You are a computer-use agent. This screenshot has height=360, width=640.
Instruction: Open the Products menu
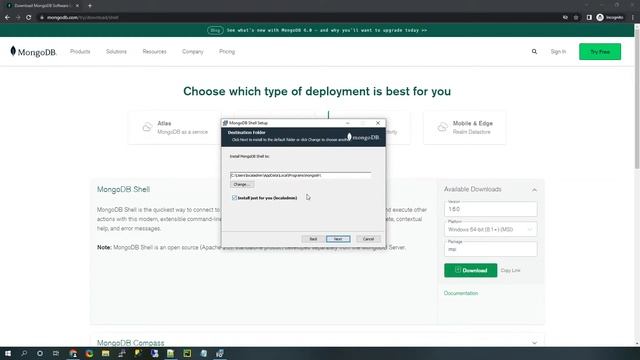point(80,52)
